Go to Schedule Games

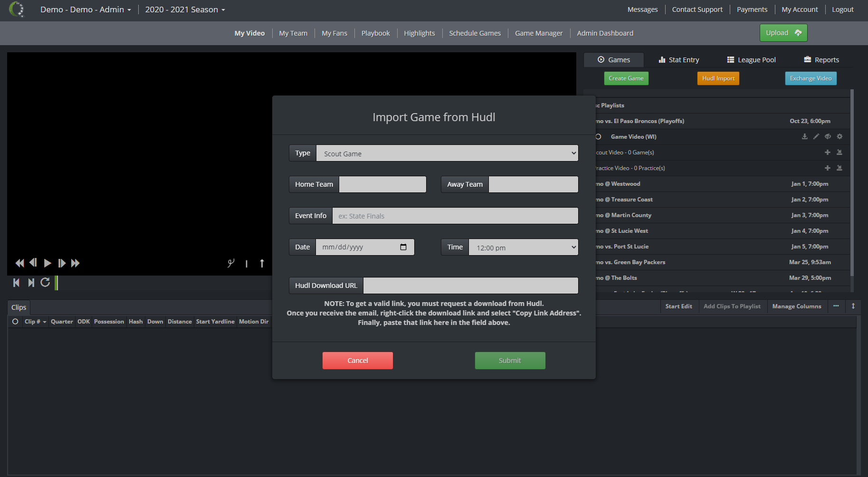pos(475,33)
